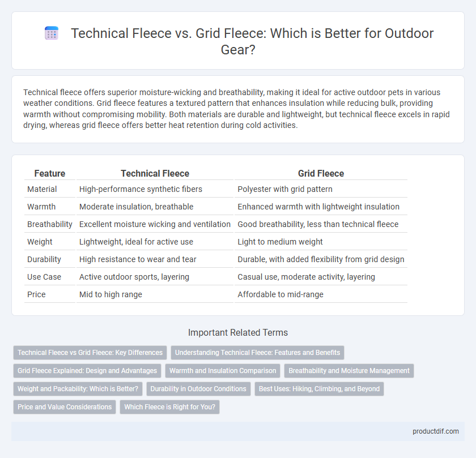Click the 'Mid to high range' price cell
The image size is (476, 458).
click(x=110, y=294)
